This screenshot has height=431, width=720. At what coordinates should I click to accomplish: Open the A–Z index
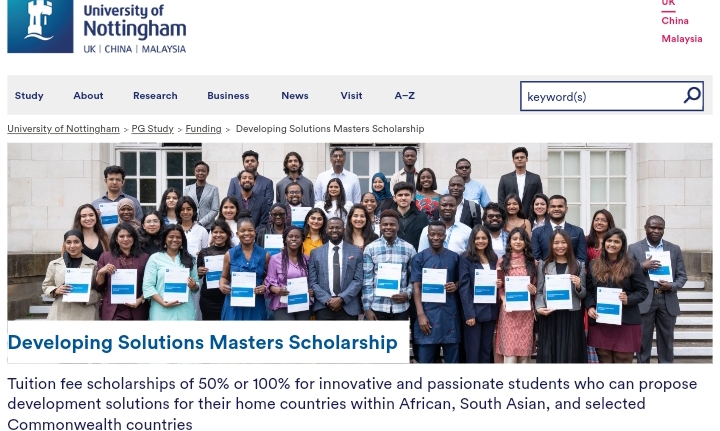(404, 96)
